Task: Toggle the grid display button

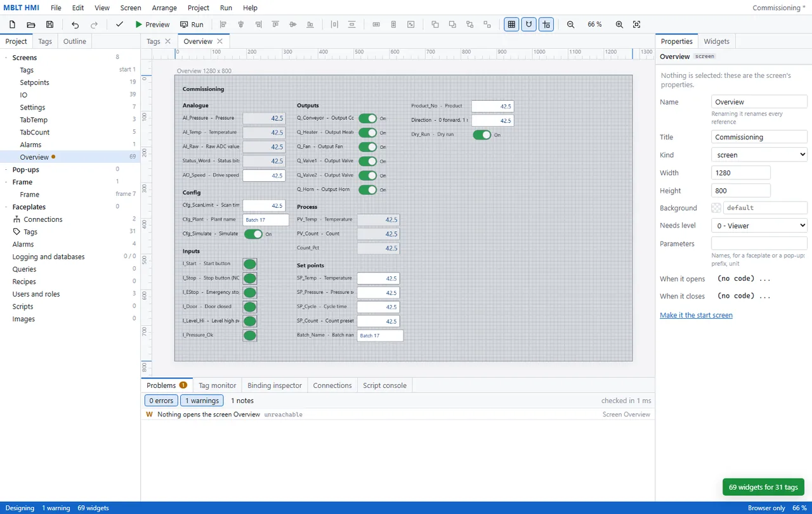Action: [511, 25]
